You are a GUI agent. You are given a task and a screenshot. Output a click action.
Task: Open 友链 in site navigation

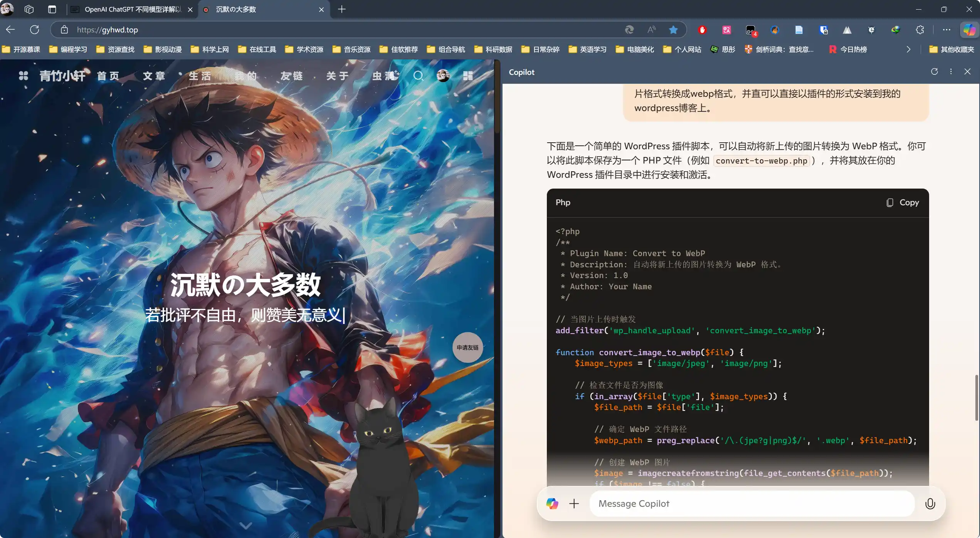pos(292,76)
